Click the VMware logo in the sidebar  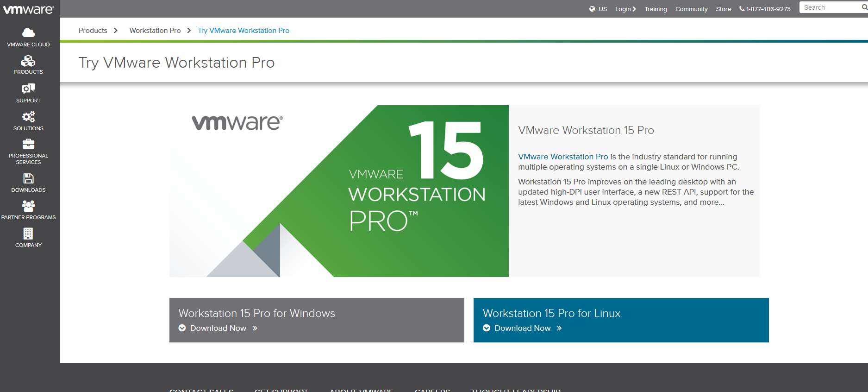point(29,9)
